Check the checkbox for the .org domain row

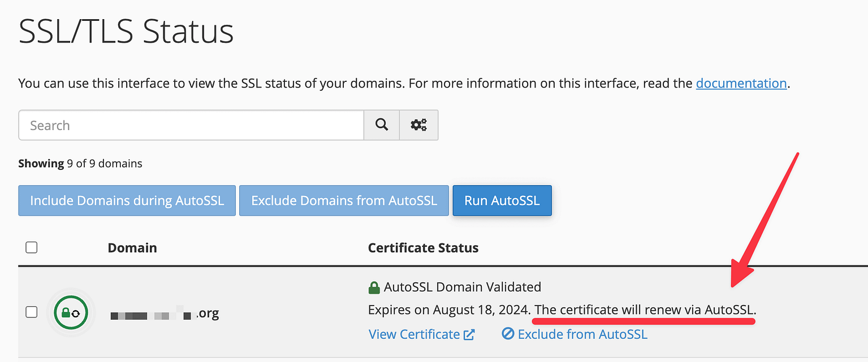[32, 312]
